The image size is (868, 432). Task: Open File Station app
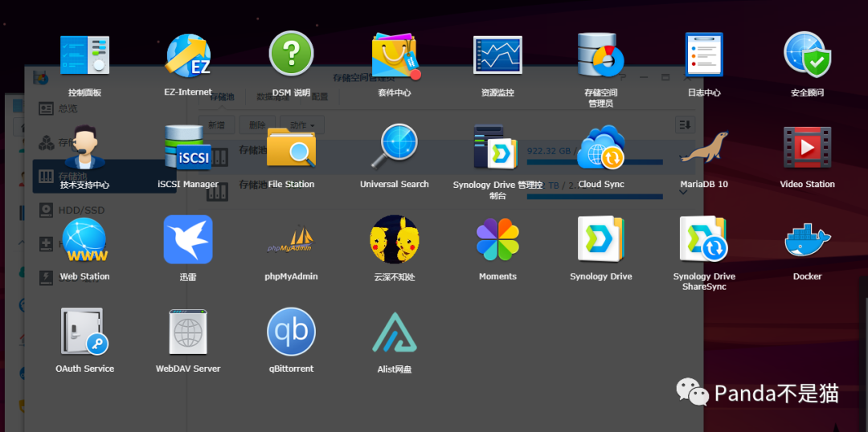[x=291, y=147]
